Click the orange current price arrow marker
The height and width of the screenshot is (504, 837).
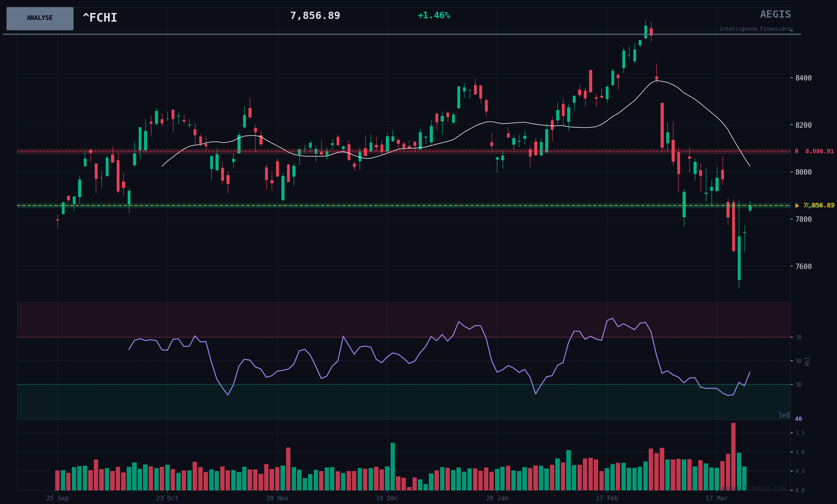[x=797, y=206]
